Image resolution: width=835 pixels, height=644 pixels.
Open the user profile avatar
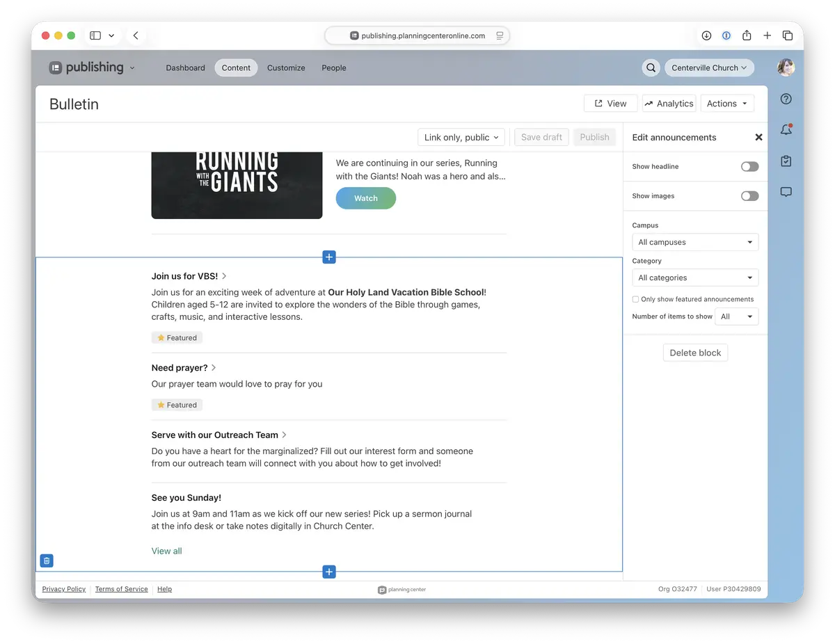tap(786, 67)
